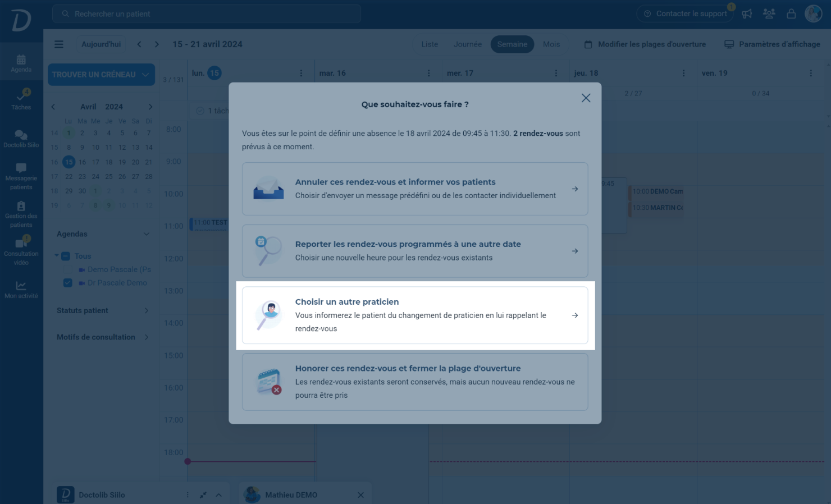The width and height of the screenshot is (831, 504).
Task: Go to next week arrow
Action: (x=157, y=44)
